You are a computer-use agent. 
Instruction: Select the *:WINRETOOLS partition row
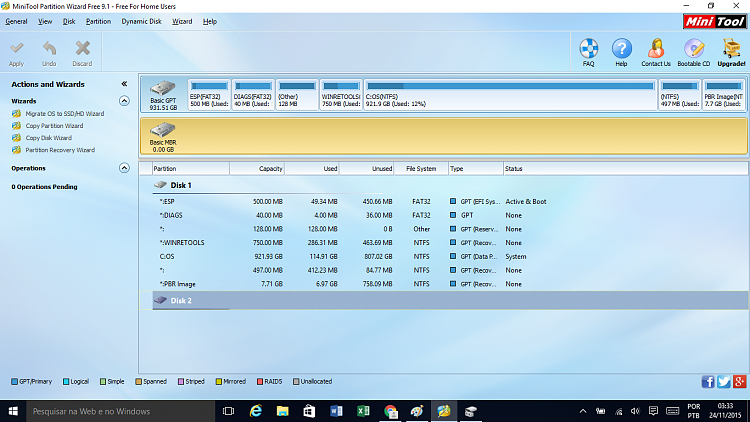(x=450, y=243)
